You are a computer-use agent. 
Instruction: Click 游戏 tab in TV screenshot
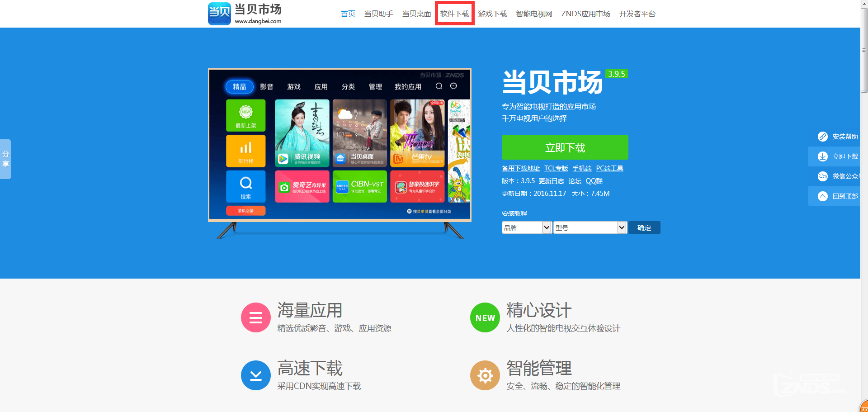click(x=294, y=87)
